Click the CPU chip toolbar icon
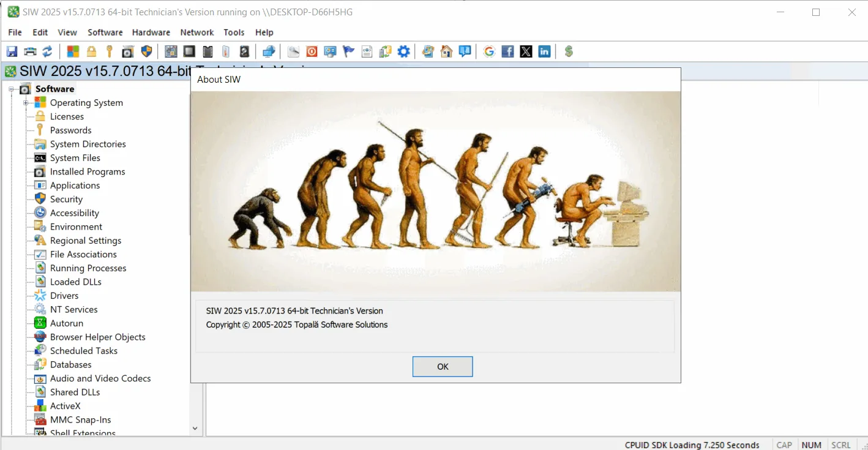Image resolution: width=868 pixels, height=450 pixels. pos(189,51)
